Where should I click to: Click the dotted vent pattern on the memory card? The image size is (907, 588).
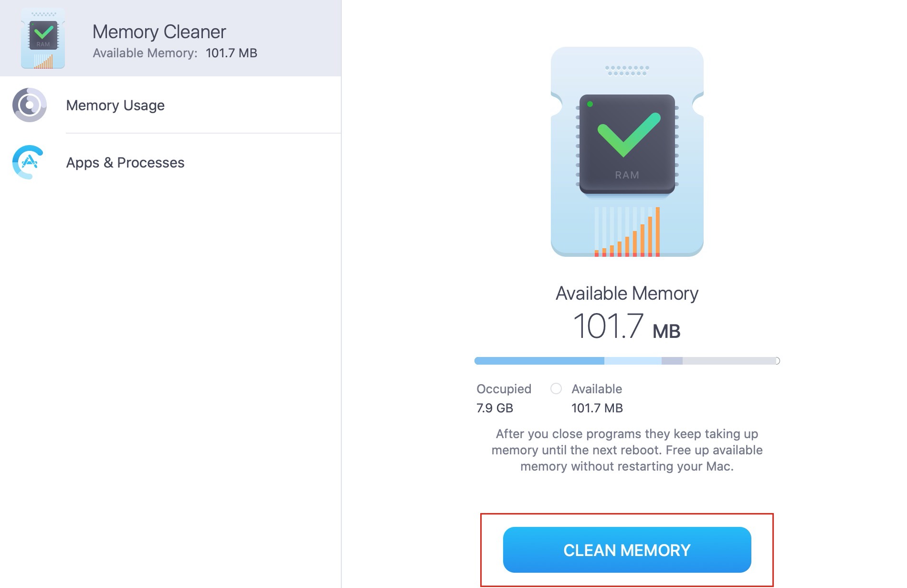[627, 71]
